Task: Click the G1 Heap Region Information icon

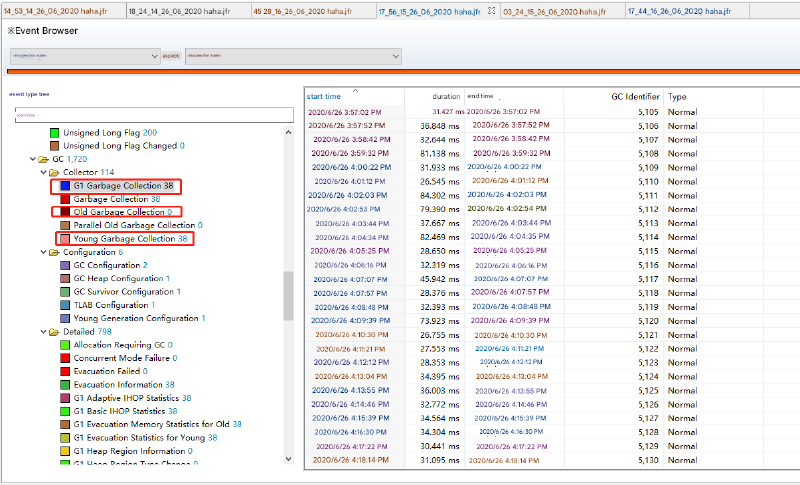Action: coord(65,450)
